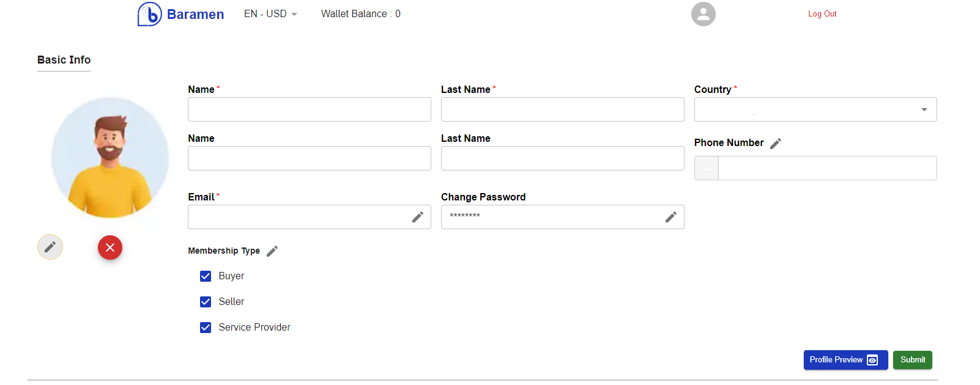980x385 pixels.
Task: Disable the Seller membership checkbox
Action: pos(206,301)
